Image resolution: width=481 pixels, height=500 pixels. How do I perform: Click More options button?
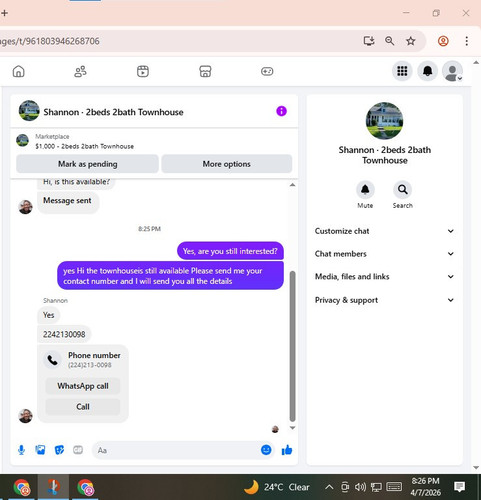tap(227, 164)
